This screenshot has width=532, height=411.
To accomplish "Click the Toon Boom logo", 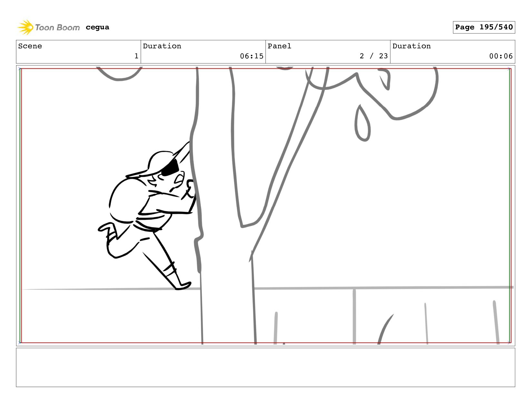I will (x=48, y=27).
